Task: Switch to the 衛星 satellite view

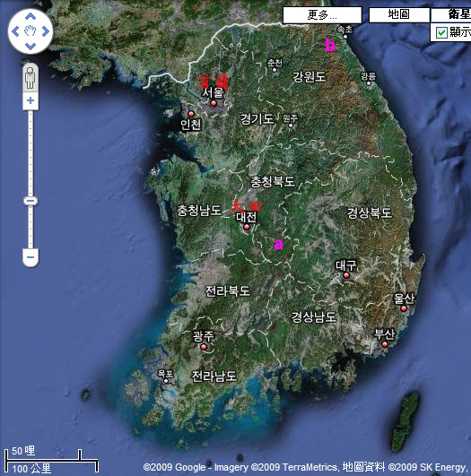Action: [451, 14]
